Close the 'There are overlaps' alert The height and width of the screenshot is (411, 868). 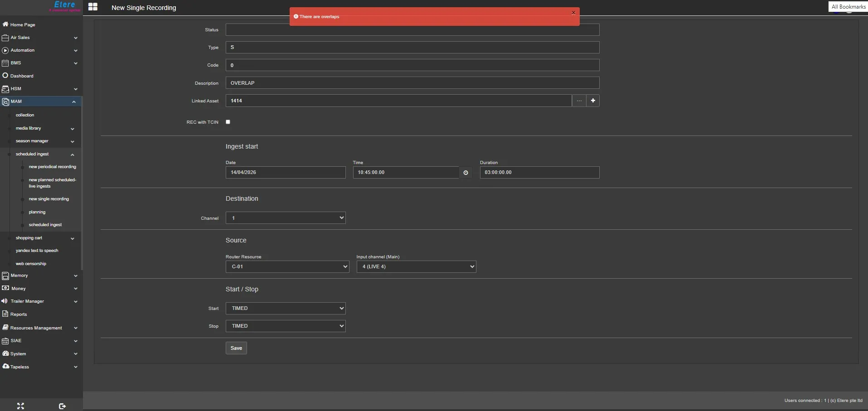tap(573, 13)
